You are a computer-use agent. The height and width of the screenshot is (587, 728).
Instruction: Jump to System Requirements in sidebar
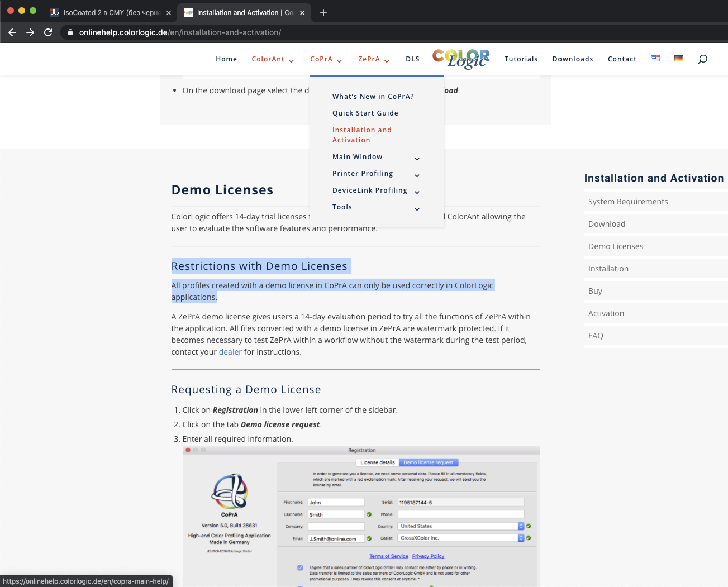[628, 202]
